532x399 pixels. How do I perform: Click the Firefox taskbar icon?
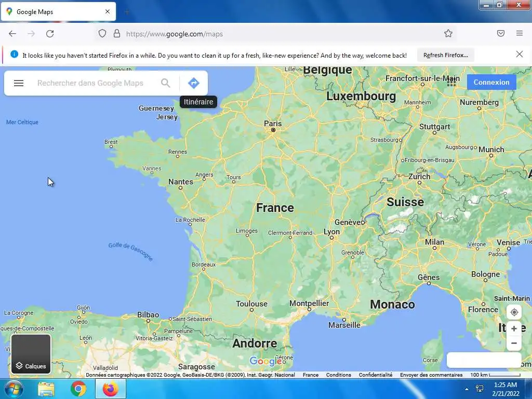(x=110, y=389)
